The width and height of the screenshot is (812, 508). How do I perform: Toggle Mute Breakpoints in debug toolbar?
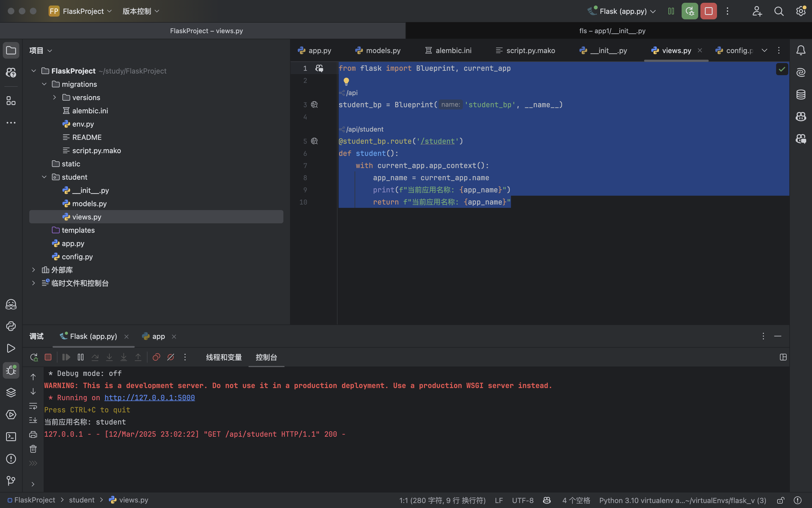pyautogui.click(x=170, y=357)
